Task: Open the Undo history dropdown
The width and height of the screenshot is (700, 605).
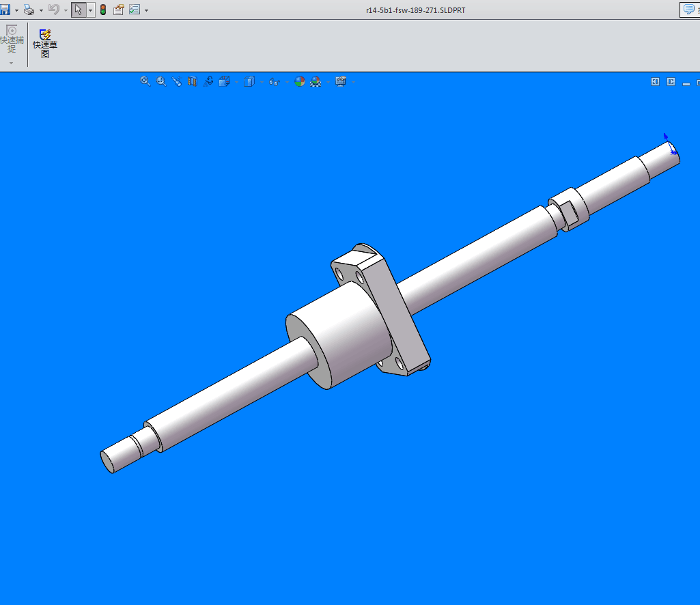Action: point(65,10)
